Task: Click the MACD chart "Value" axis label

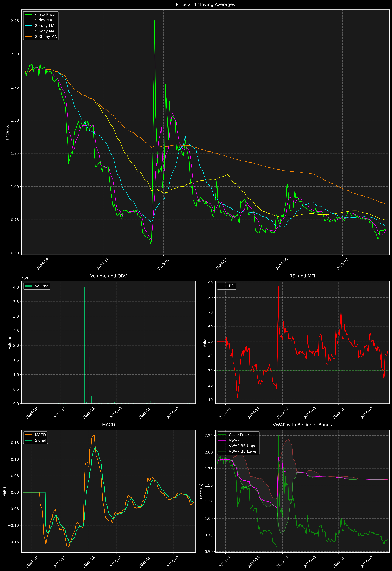Action: click(4, 491)
